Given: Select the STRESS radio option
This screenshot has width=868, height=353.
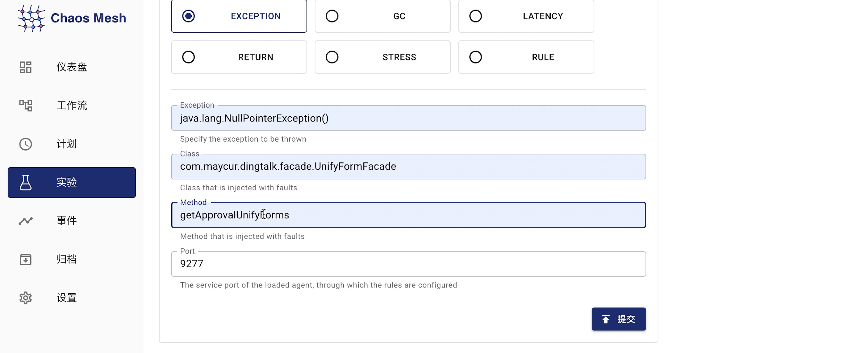Looking at the screenshot, I should [x=332, y=57].
